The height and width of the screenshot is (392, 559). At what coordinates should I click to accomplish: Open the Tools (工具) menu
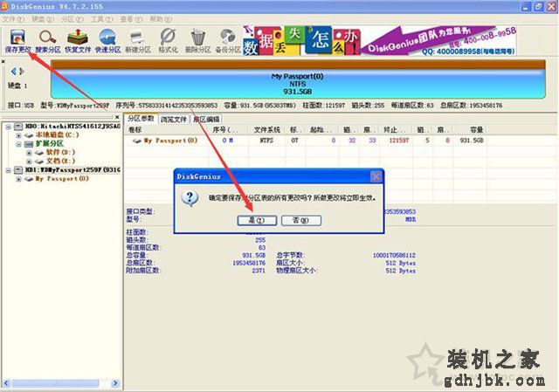101,19
